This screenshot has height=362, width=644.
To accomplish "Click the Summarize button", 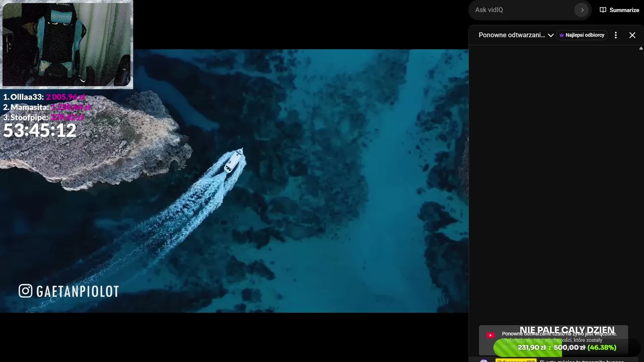I will click(x=619, y=10).
